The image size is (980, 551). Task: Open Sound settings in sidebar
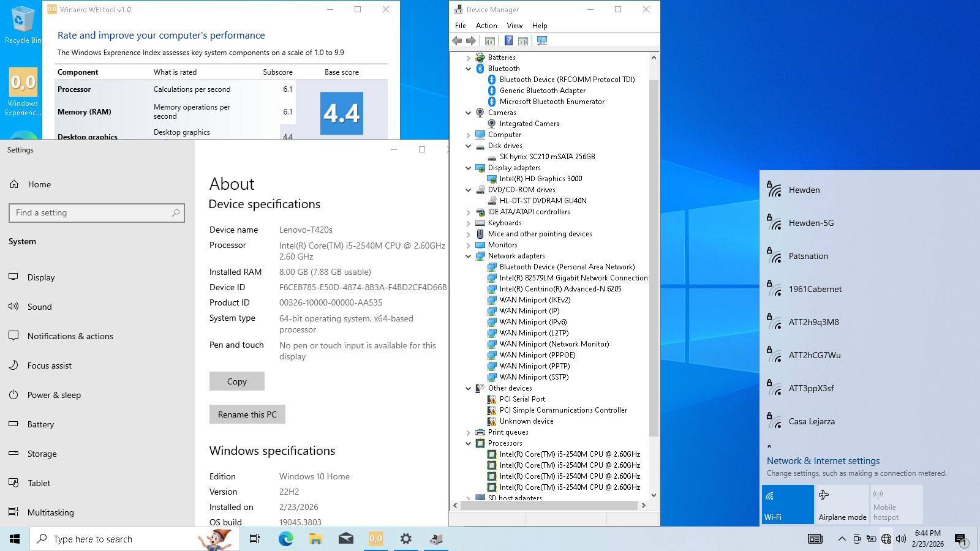tap(40, 307)
